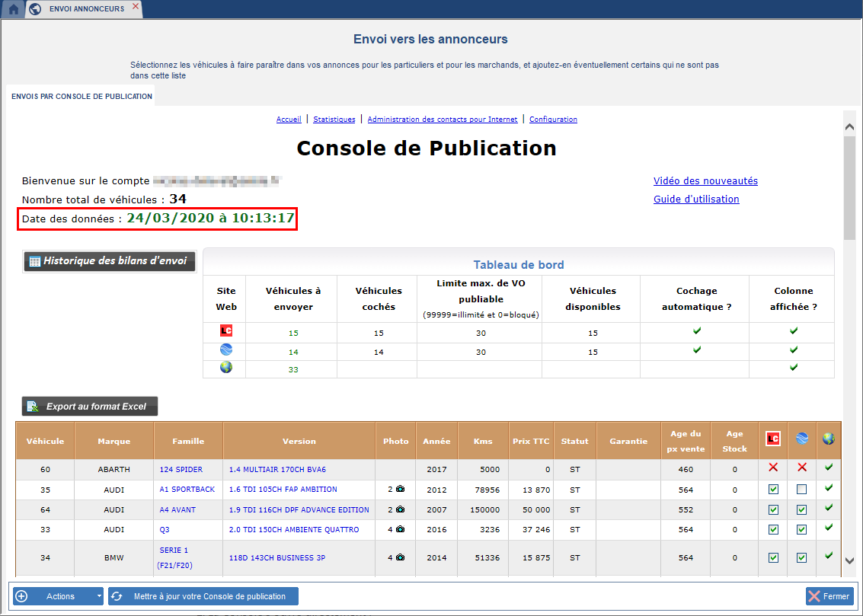
Task: Open the Configuration link
Action: pos(553,120)
